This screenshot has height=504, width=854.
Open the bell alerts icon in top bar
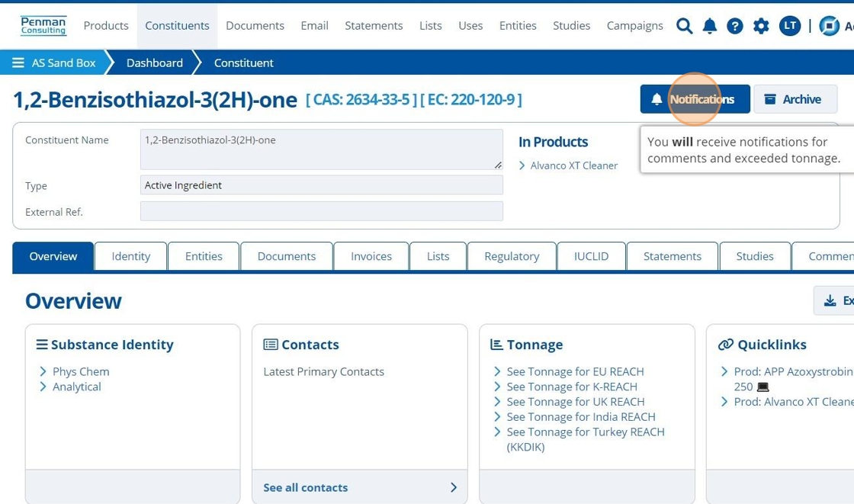pyautogui.click(x=710, y=26)
